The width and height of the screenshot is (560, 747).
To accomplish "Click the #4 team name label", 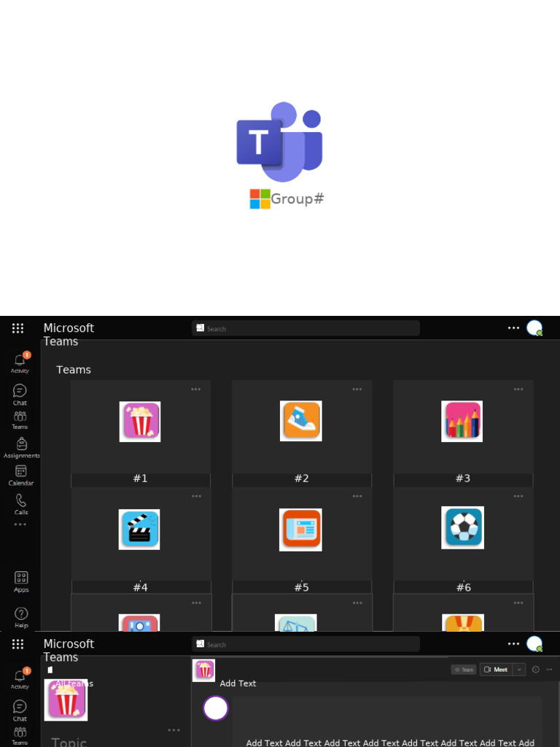I will (141, 587).
